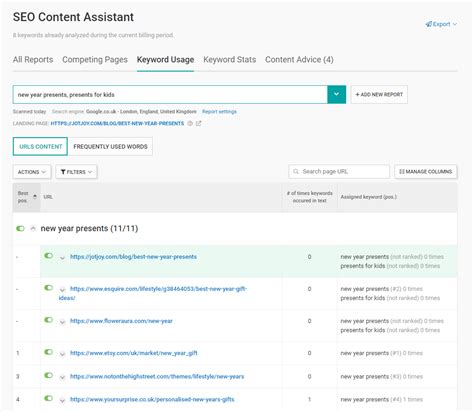
Task: Select the Keyword Usage tab
Action: click(x=165, y=60)
